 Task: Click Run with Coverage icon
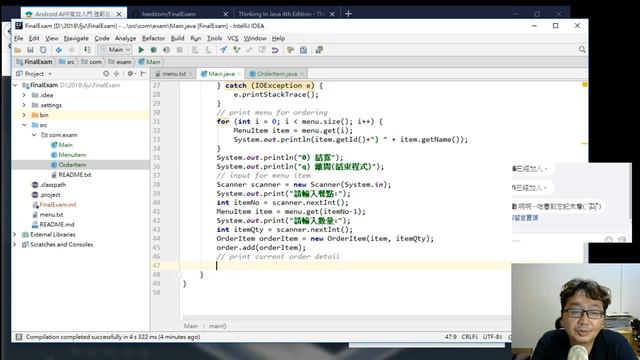click(x=167, y=50)
